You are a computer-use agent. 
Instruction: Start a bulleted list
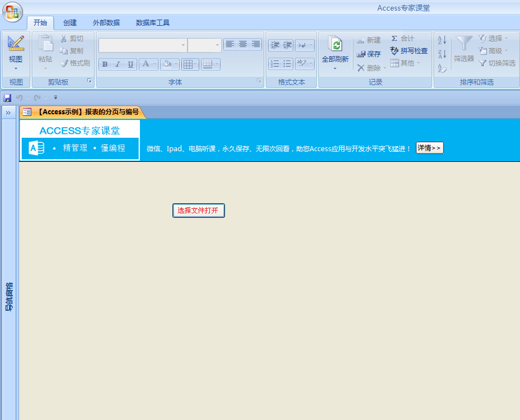287,63
